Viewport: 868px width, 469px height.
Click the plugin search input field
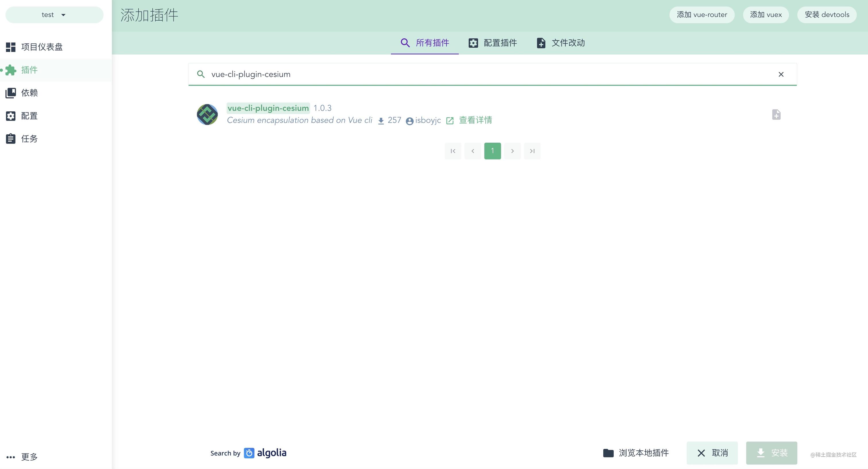pos(492,74)
